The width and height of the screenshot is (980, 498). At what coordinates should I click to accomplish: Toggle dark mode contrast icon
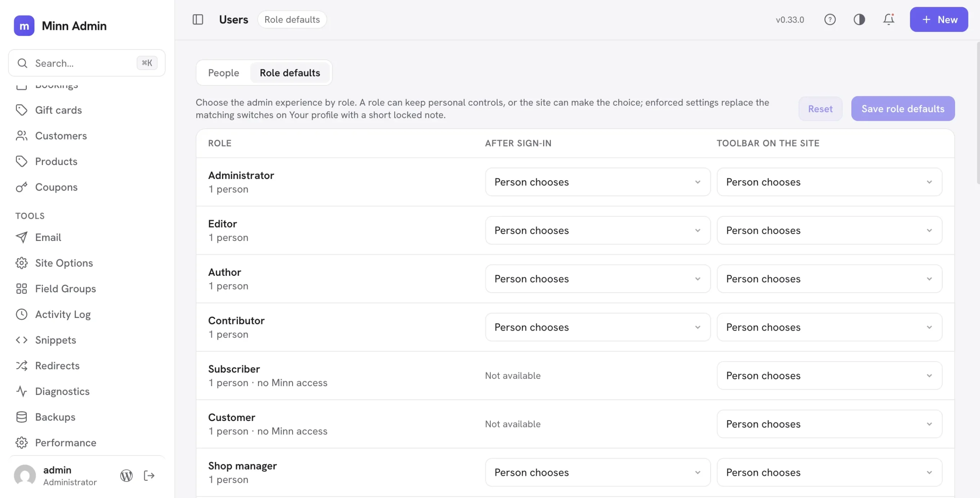point(859,20)
